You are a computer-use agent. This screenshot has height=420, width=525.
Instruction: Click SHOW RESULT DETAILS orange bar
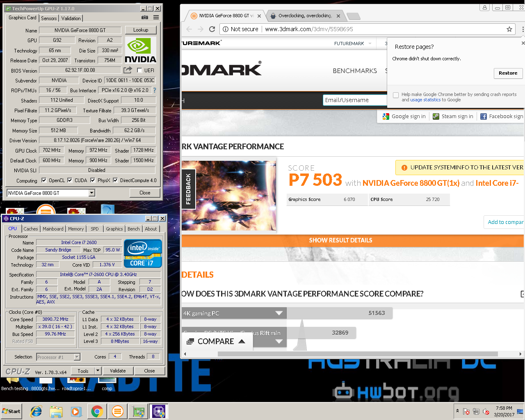[x=353, y=240]
